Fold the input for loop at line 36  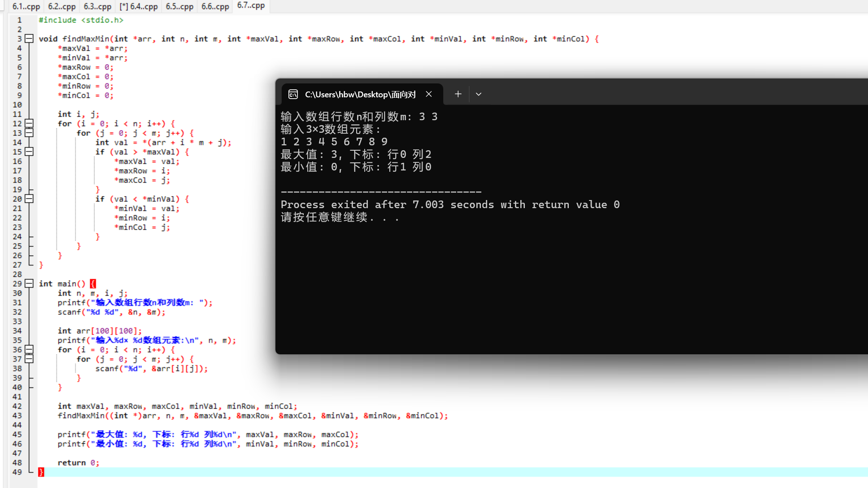pyautogui.click(x=29, y=349)
